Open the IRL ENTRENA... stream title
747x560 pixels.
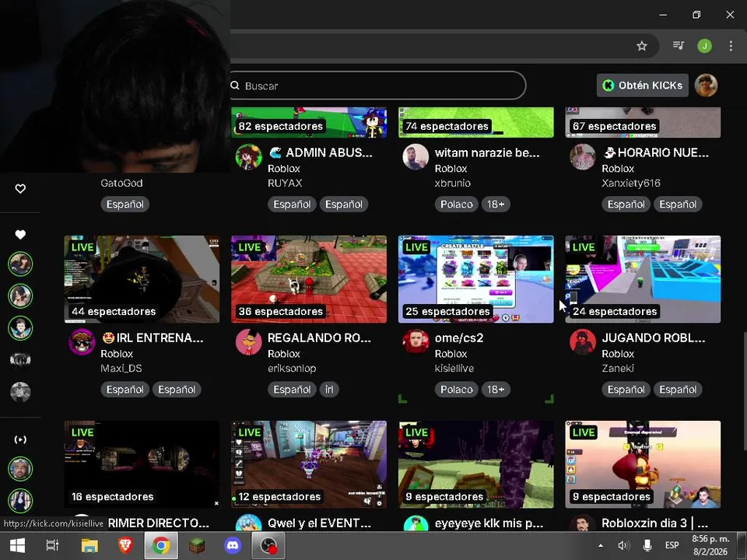point(153,338)
